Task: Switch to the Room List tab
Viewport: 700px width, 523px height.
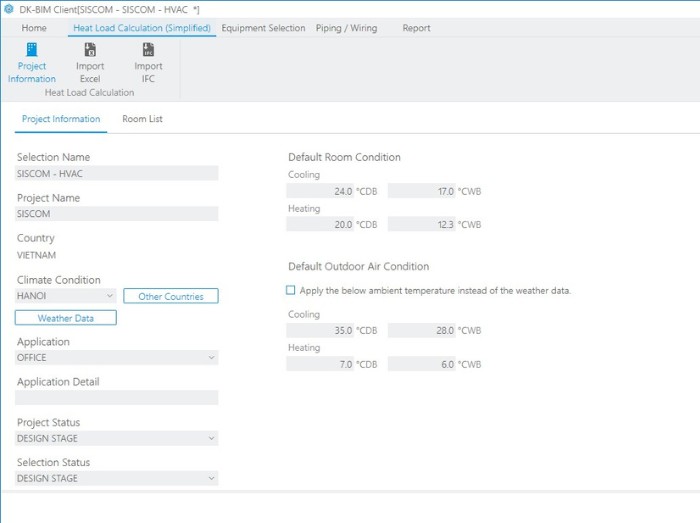Action: pyautogui.click(x=142, y=119)
